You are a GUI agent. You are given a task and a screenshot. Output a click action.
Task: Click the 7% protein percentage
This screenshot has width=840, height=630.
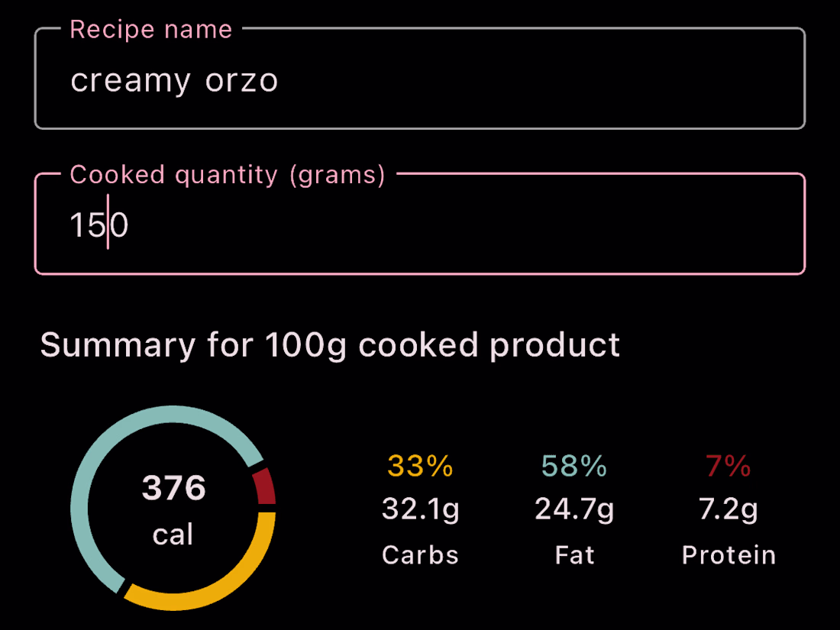pos(727,466)
